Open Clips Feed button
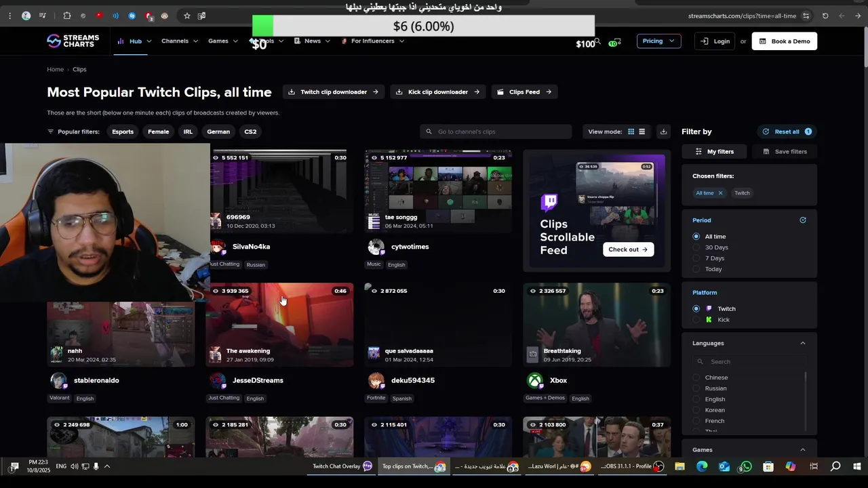Screen dimensions: 868x488 coord(524,92)
